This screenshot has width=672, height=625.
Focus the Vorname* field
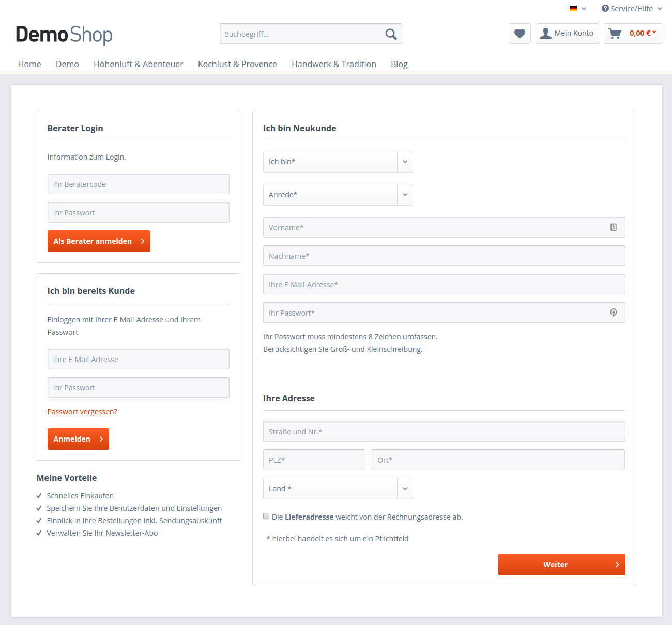coord(444,227)
